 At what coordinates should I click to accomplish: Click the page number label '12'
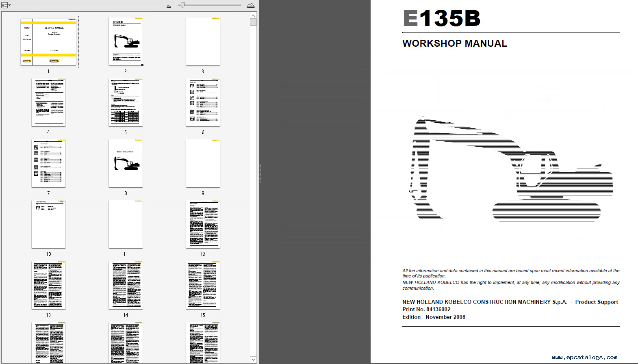pyautogui.click(x=203, y=254)
